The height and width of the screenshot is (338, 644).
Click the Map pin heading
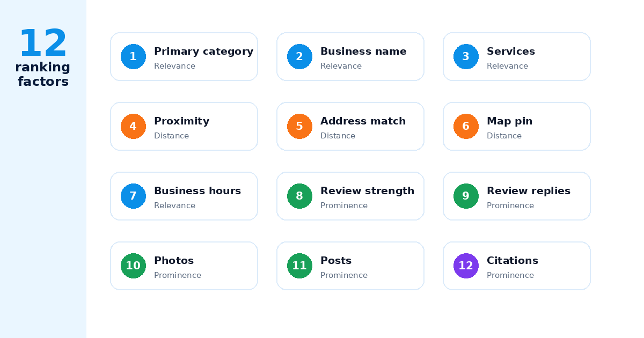(x=509, y=121)
